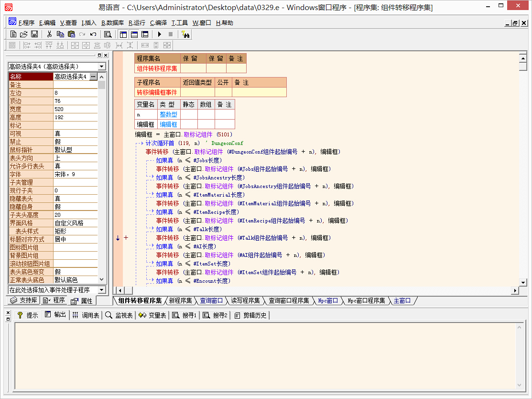Open the C.编译 menu
The image size is (532, 399).
[158, 22]
